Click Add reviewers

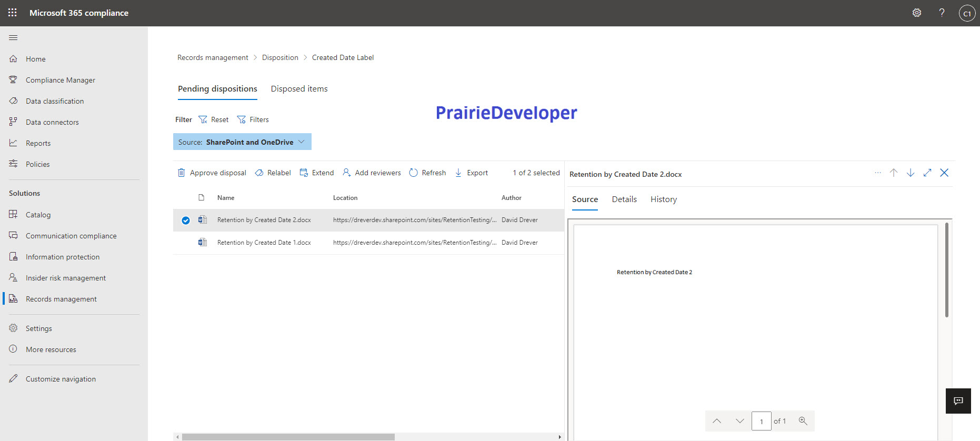[x=372, y=173]
